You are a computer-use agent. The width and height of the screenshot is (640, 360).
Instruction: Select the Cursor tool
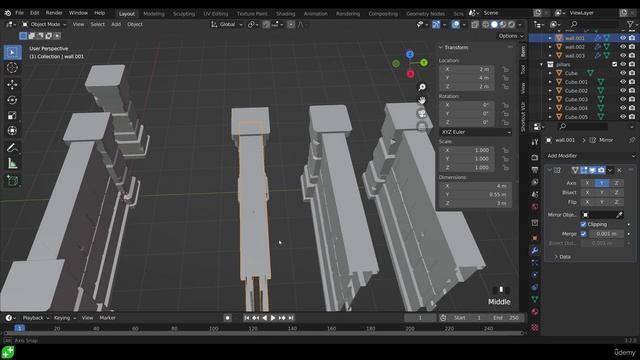12,68
